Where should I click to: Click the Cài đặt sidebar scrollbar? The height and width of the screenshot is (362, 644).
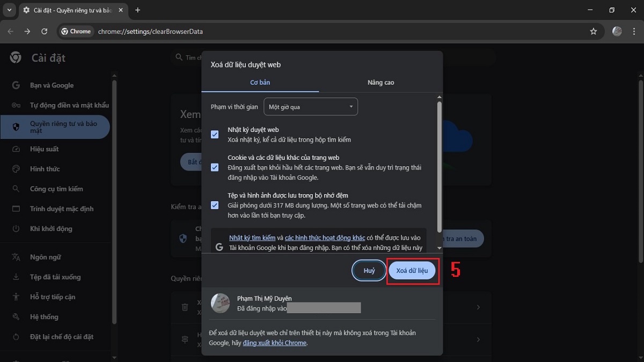click(114, 201)
